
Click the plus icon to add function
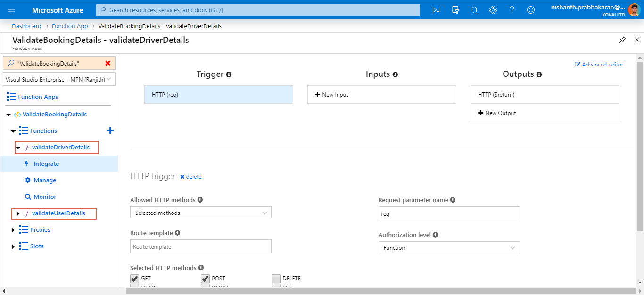(110, 131)
